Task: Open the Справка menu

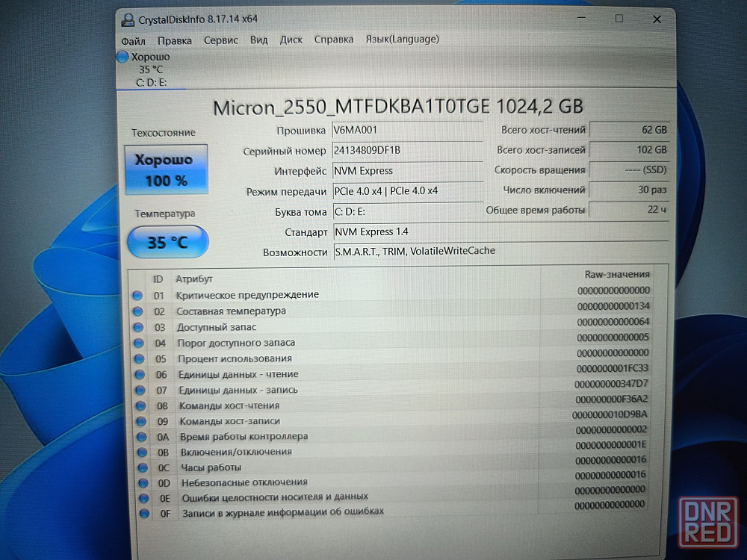Action: click(x=333, y=40)
